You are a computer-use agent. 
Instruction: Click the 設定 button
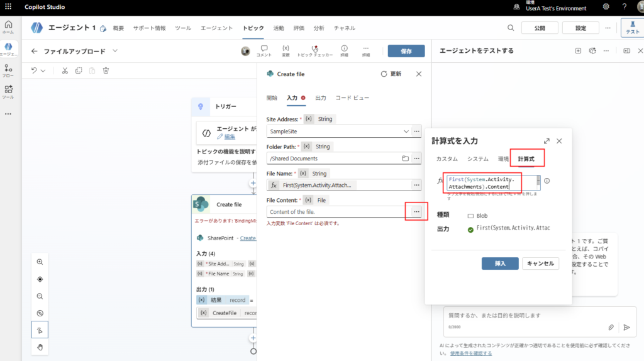[x=580, y=28]
